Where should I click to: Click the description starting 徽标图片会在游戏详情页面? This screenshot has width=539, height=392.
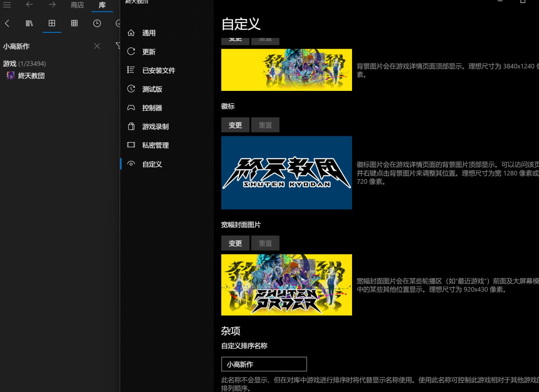(448, 173)
